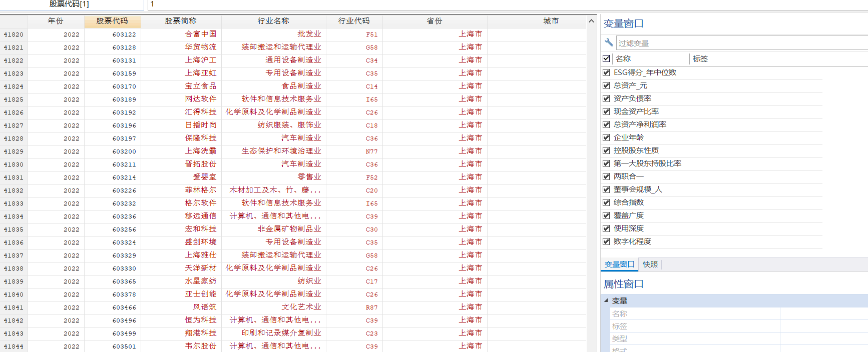Click stock name 宝立食品
This screenshot has width=868, height=352.
click(201, 86)
